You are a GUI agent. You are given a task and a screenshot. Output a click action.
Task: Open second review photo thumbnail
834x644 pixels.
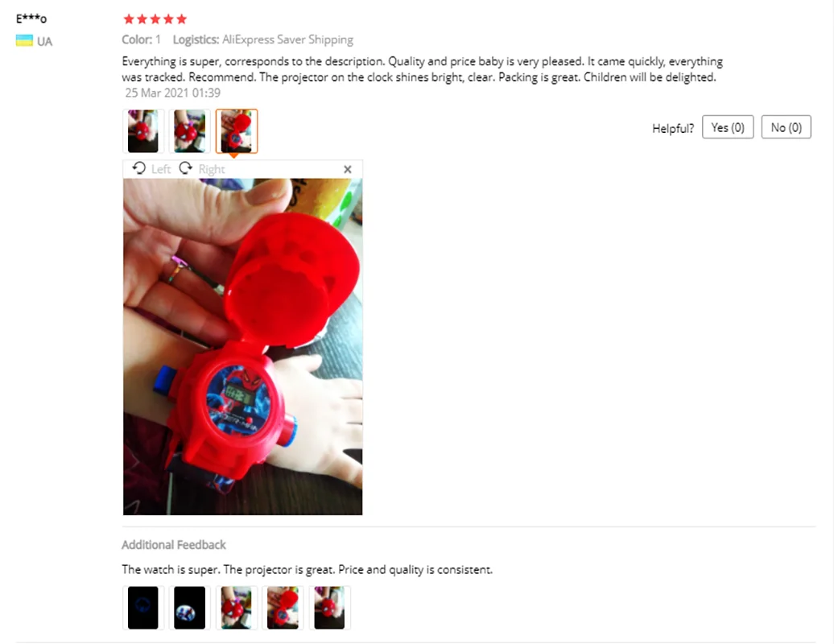pyautogui.click(x=189, y=131)
